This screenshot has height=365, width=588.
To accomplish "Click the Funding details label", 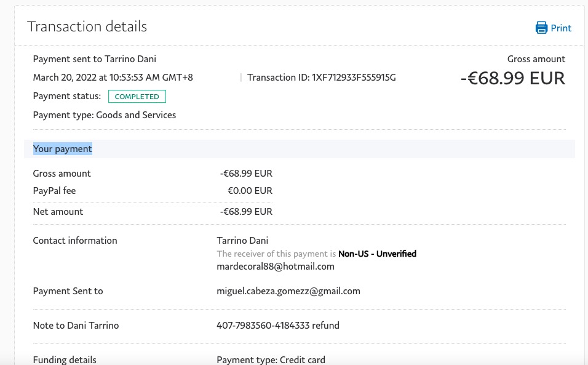I will pyautogui.click(x=65, y=359).
